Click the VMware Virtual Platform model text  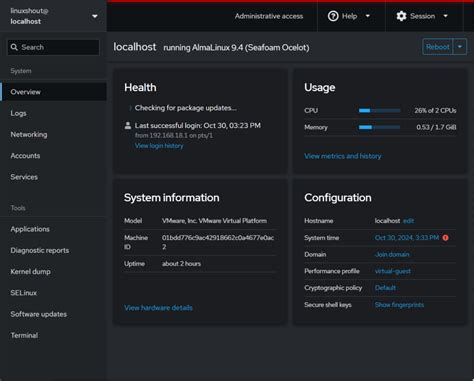click(x=214, y=221)
